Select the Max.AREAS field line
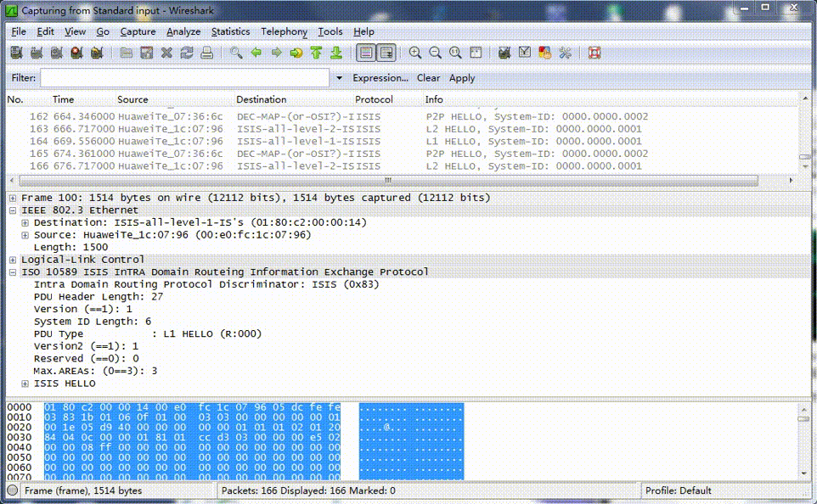Screen dimensions: 817x504 pos(95,372)
